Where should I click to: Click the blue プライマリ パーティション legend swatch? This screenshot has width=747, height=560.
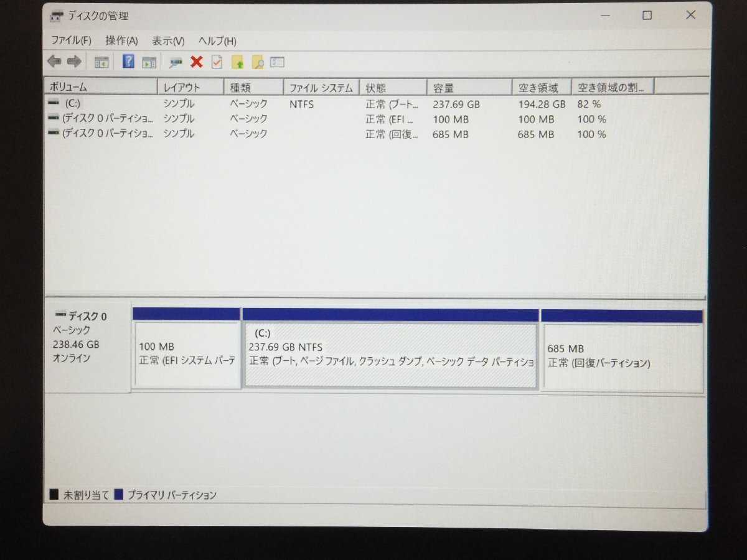[x=118, y=495]
